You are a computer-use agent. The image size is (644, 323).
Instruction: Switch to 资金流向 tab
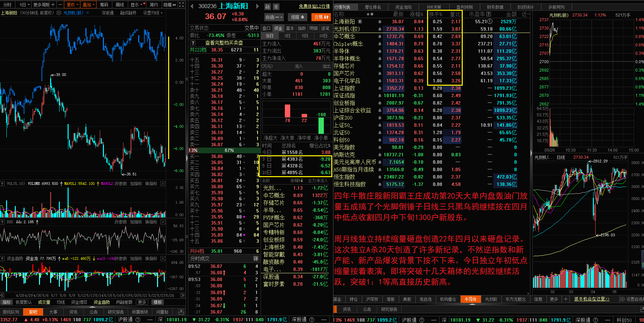point(403,7)
